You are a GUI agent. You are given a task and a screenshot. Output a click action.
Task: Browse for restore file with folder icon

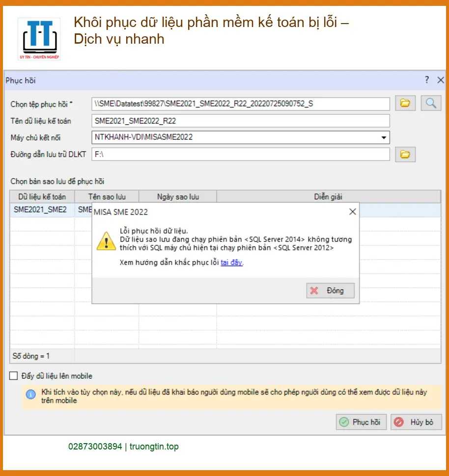(405, 103)
